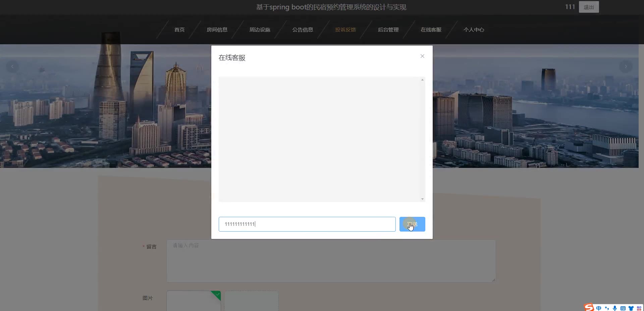The height and width of the screenshot is (311, 644).
Task: Select 公告信息 navigation item
Action: 303,30
